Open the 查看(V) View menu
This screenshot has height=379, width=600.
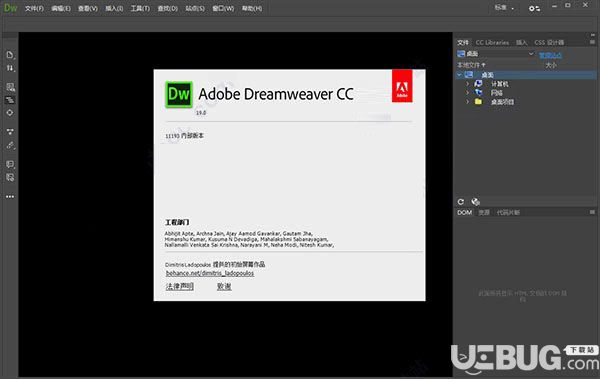[x=88, y=8]
